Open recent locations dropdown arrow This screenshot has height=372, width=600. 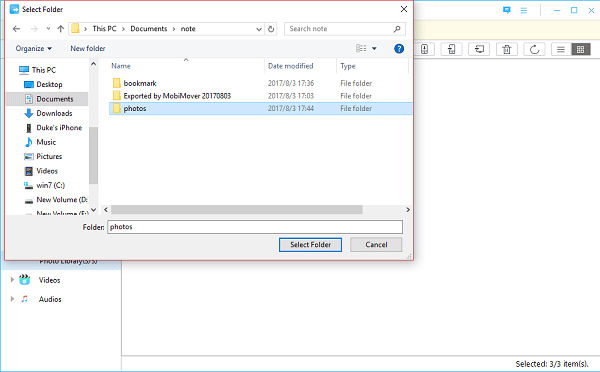(48, 29)
